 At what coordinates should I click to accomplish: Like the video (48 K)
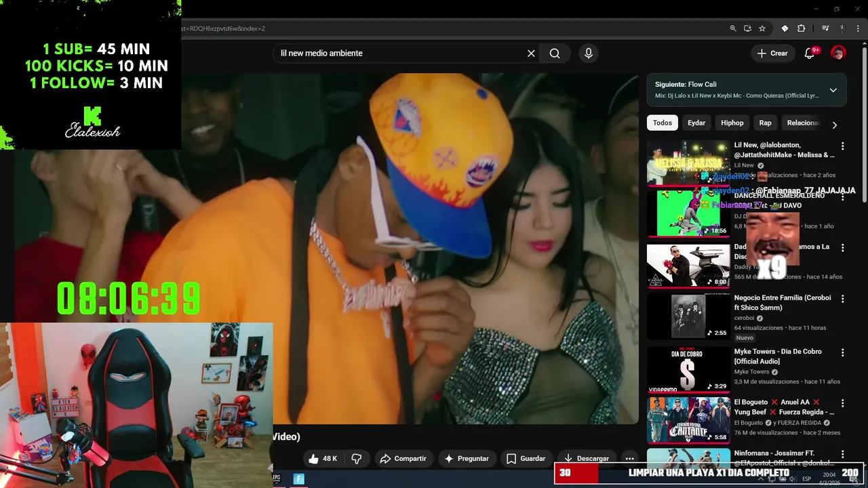click(323, 459)
